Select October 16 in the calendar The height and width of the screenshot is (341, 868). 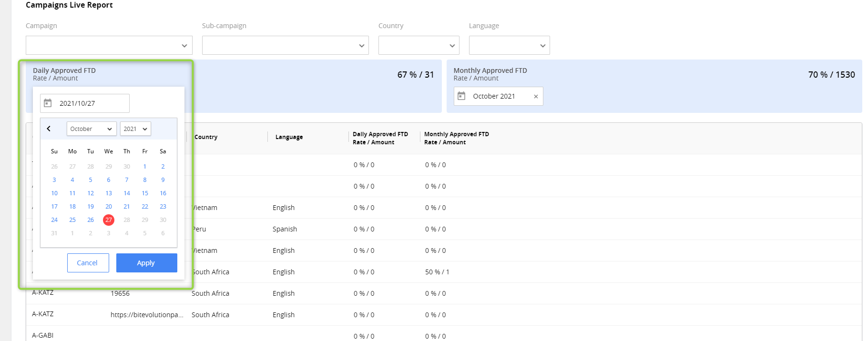pos(163,193)
